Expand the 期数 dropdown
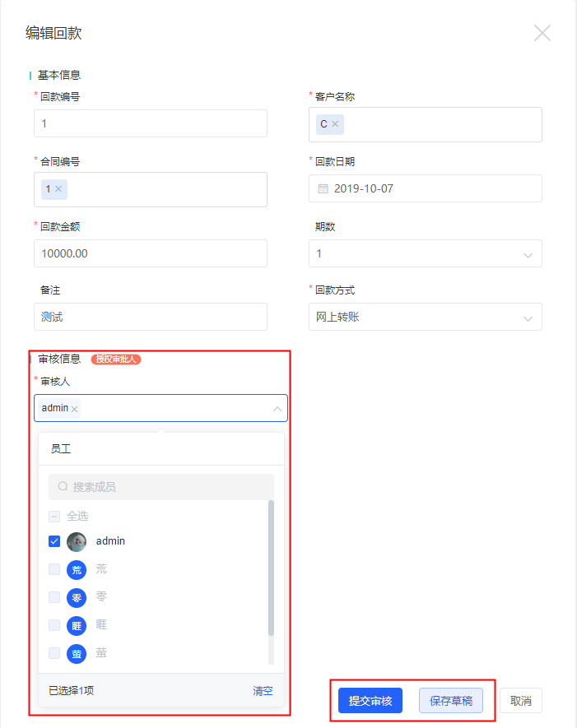 (x=528, y=254)
